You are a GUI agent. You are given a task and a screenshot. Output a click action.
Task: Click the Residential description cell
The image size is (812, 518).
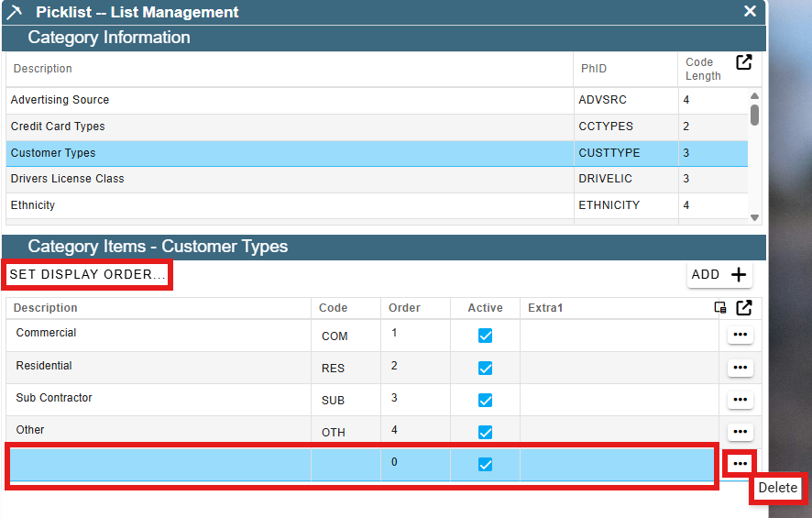[x=159, y=368]
